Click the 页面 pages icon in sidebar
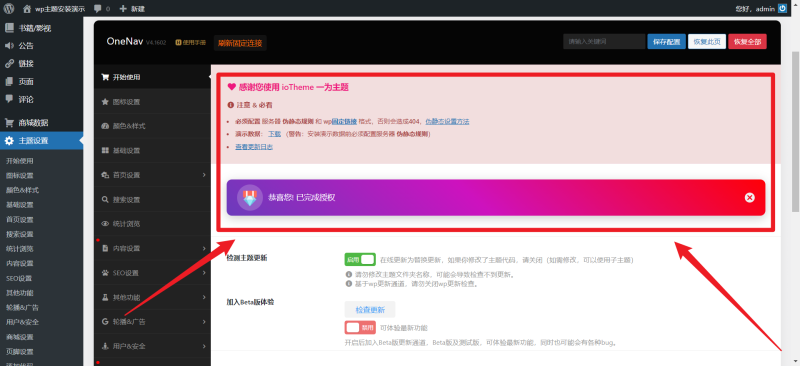Viewport: 800px width, 366px height. click(x=9, y=82)
